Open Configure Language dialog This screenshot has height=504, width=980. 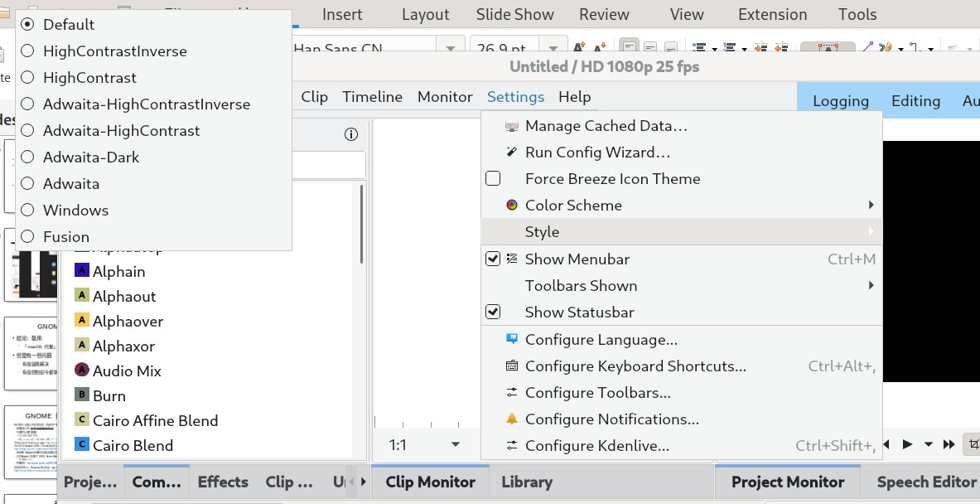[x=681, y=340]
